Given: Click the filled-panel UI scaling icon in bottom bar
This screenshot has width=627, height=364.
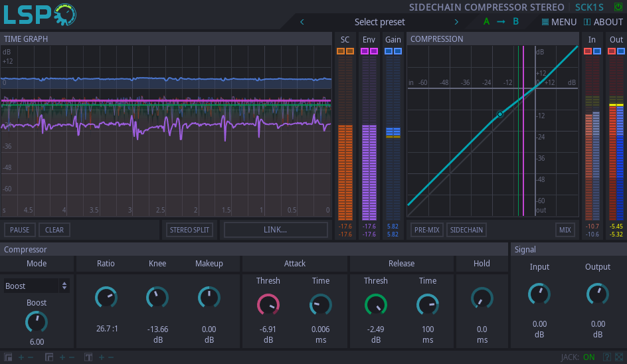Looking at the screenshot, I should coord(8,357).
